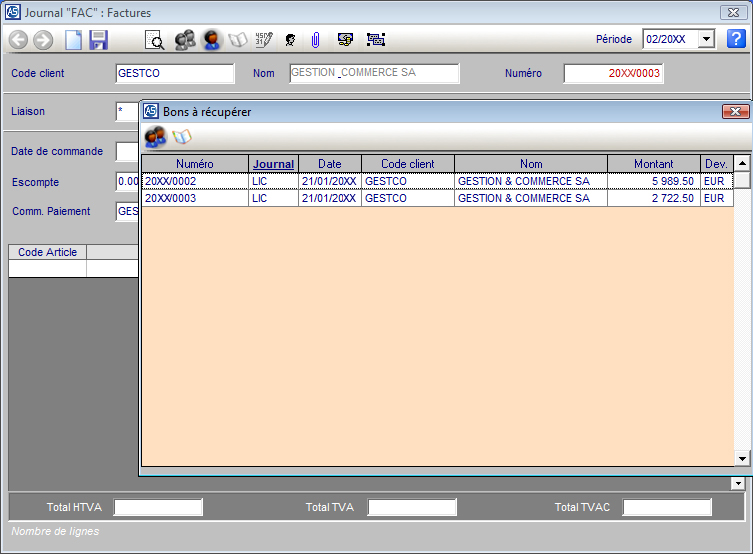Click the paperclip attachment icon
This screenshot has height=554, width=753.
coord(315,40)
